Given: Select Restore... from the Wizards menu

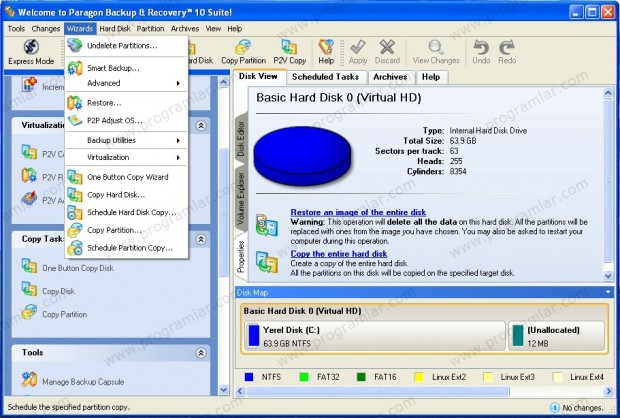Looking at the screenshot, I should (x=127, y=103).
